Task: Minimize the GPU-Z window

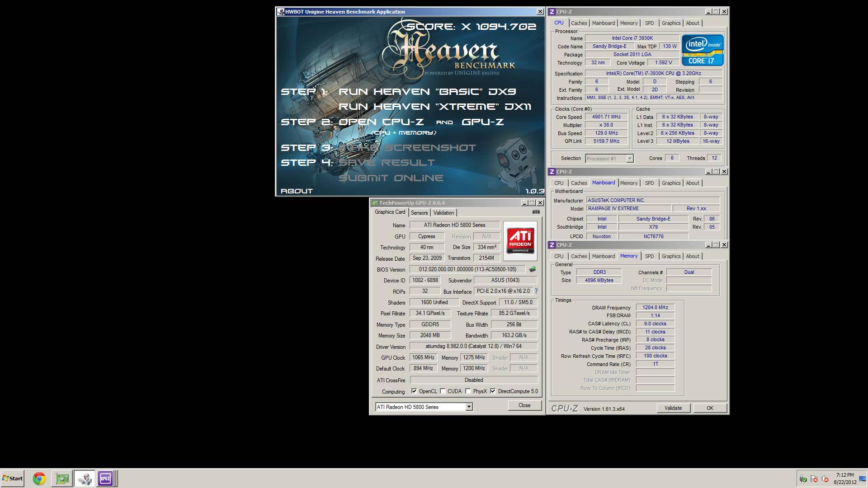Action: (x=524, y=203)
